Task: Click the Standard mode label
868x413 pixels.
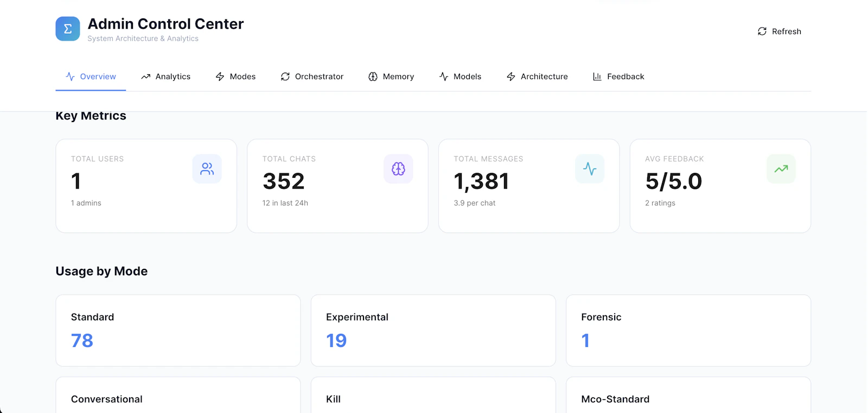Action: [93, 317]
